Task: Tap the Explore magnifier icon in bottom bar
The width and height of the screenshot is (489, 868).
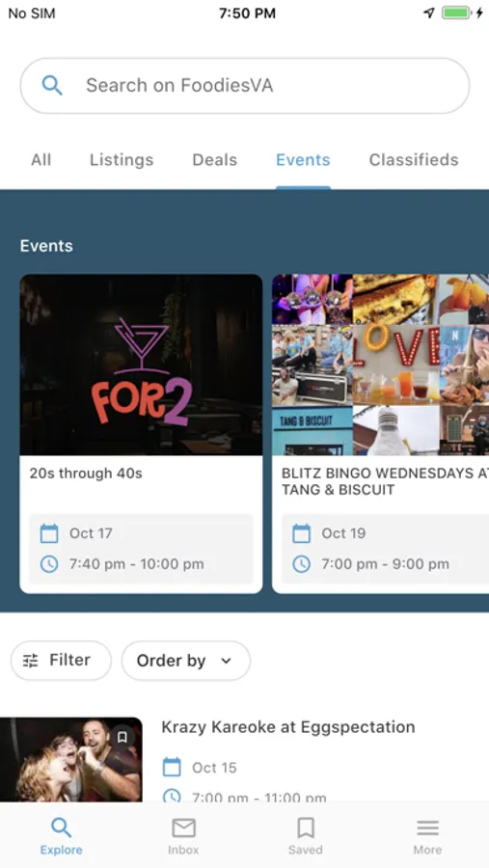Action: (61, 828)
